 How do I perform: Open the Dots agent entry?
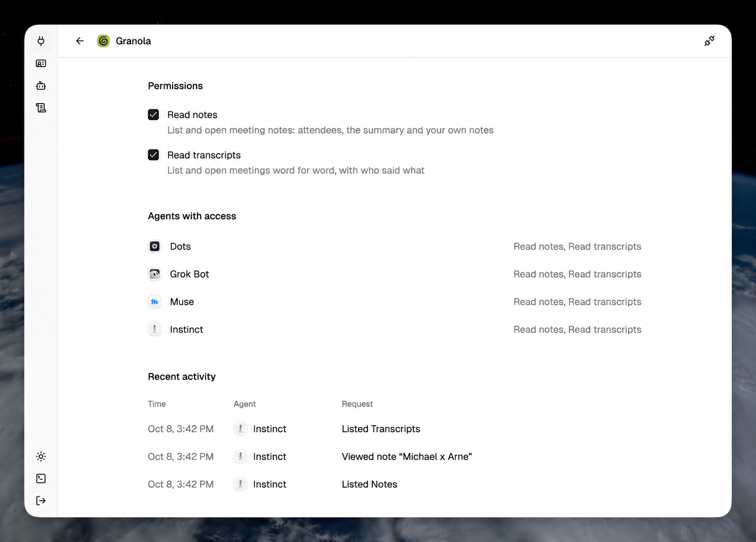(394, 247)
